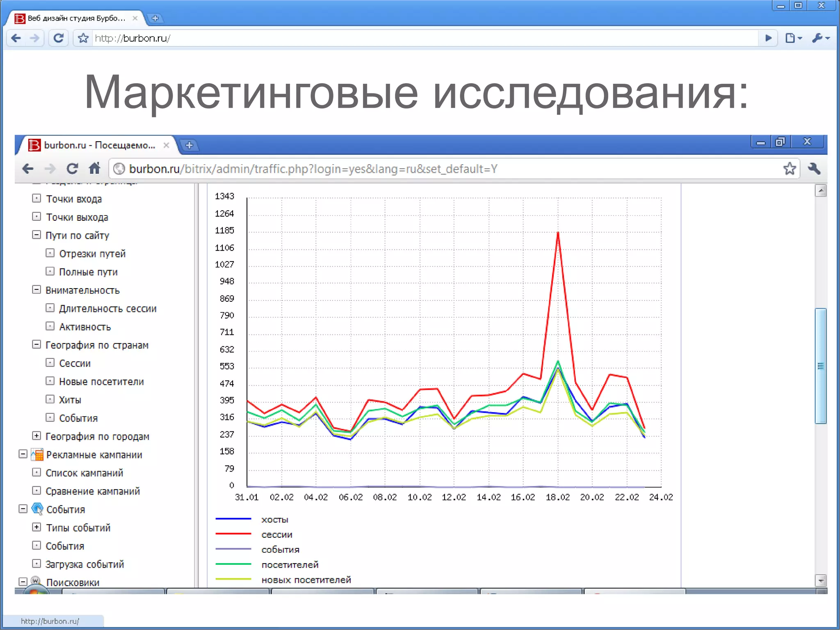Open Отрезки путей item

(92, 254)
